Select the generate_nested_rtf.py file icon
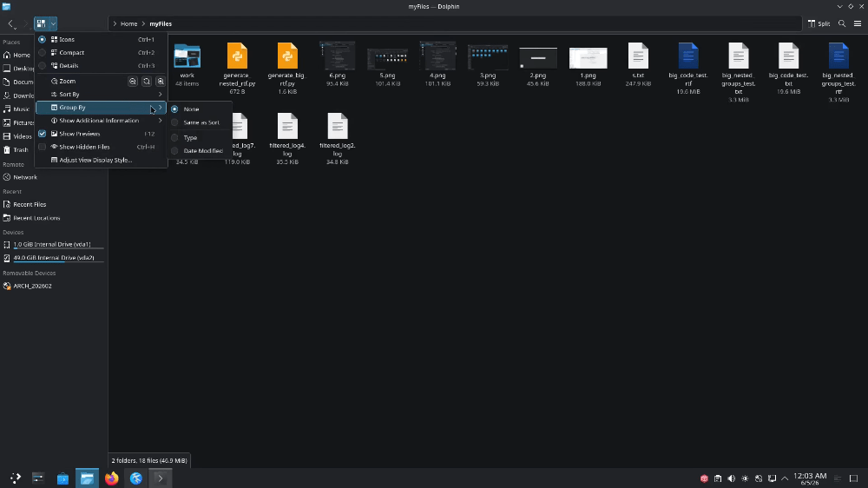Screen dimensions: 868x488 237,56
